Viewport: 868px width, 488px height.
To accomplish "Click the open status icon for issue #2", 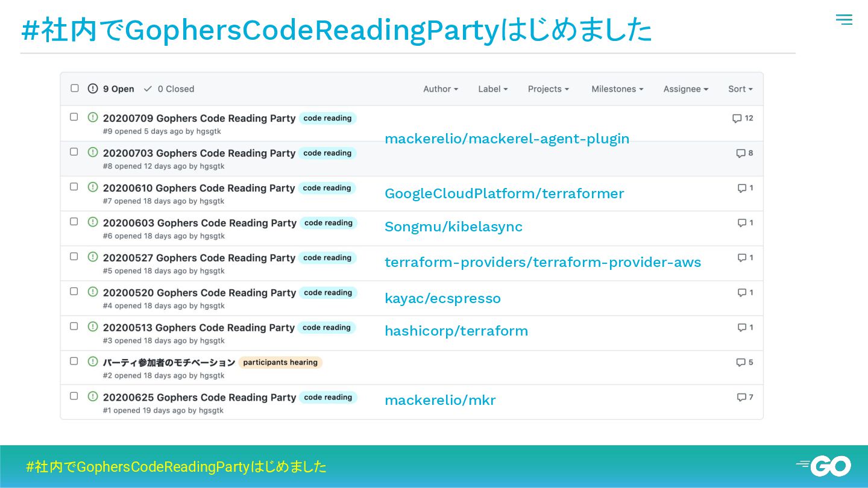I will (93, 362).
